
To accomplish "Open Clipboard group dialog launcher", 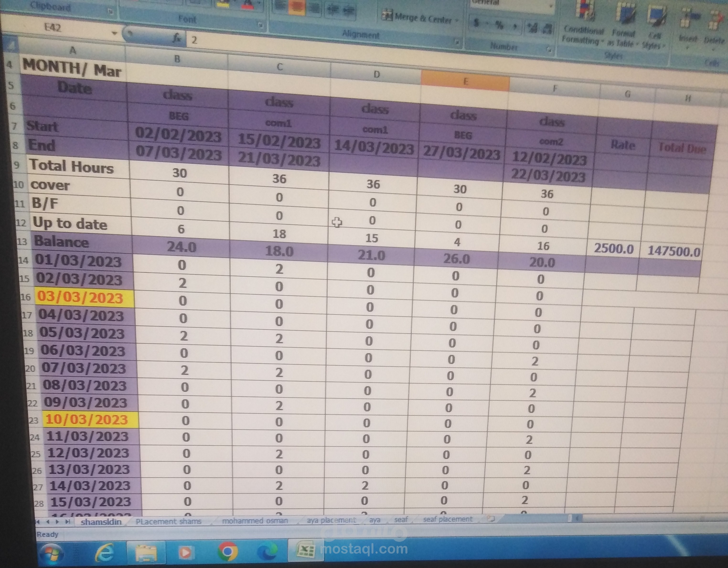I will 110,11.
